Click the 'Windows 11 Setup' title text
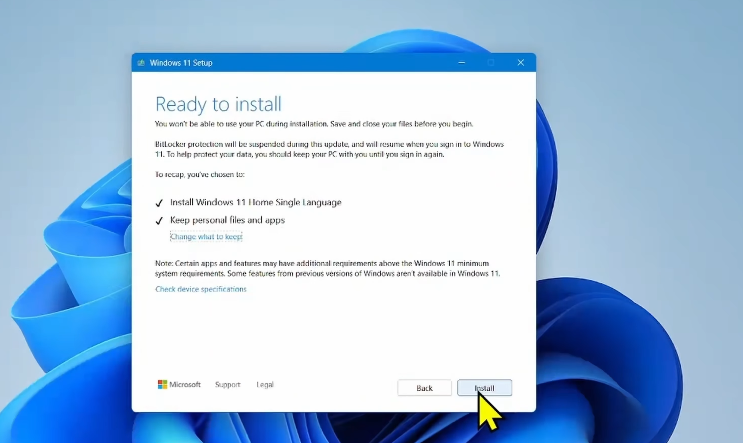 (x=181, y=63)
